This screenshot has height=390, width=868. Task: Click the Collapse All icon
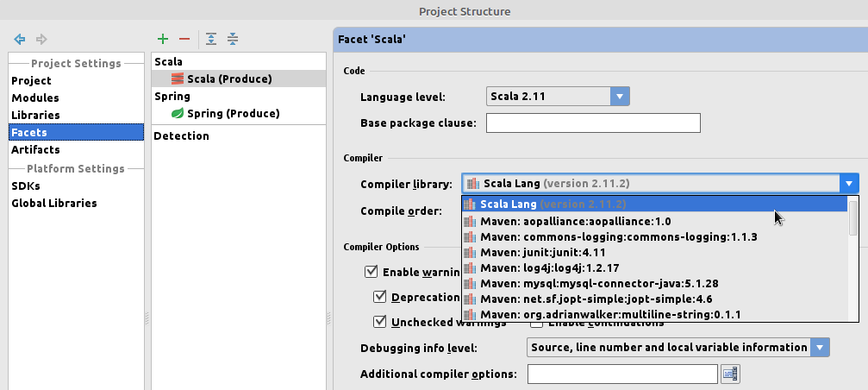tap(232, 40)
